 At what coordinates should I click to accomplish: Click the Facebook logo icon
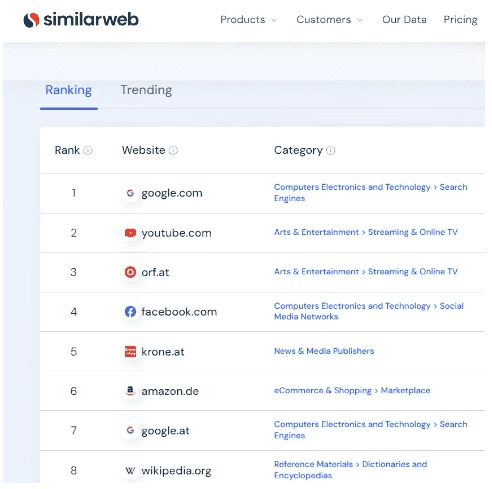130,312
